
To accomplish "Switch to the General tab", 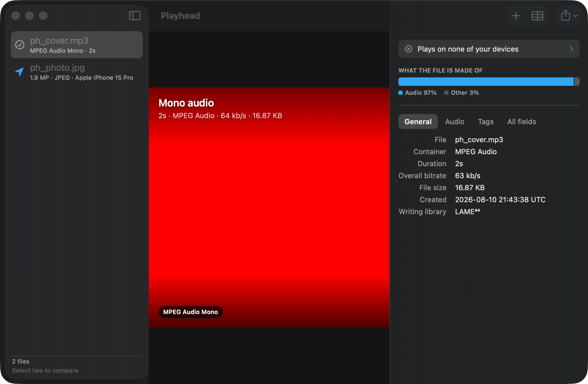I will point(418,121).
